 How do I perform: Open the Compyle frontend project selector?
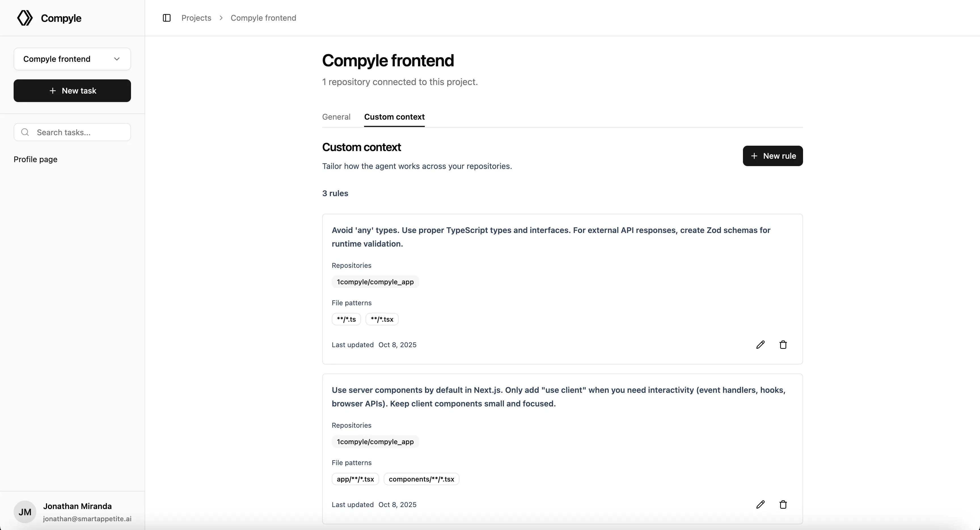coord(72,59)
